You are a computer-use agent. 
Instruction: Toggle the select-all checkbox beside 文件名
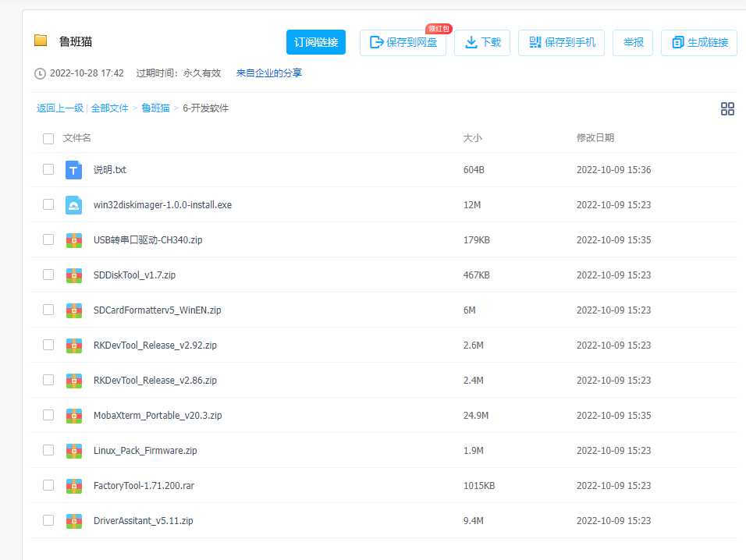coord(48,138)
